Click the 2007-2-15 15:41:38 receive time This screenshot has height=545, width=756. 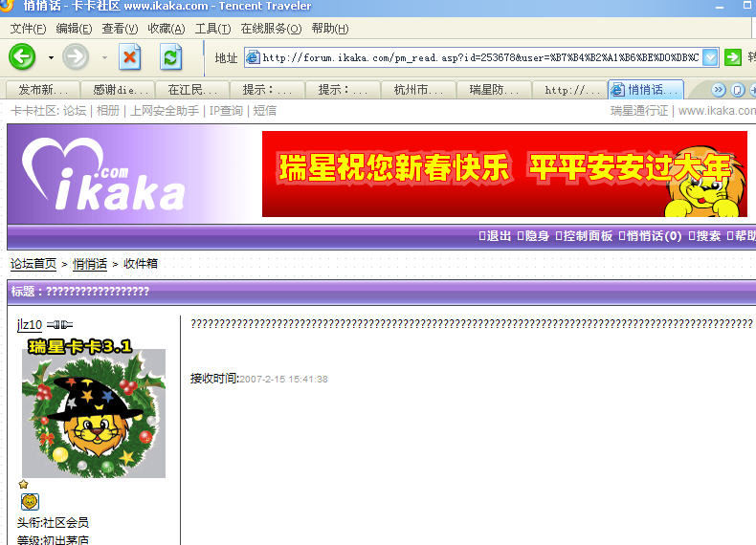coord(283,380)
